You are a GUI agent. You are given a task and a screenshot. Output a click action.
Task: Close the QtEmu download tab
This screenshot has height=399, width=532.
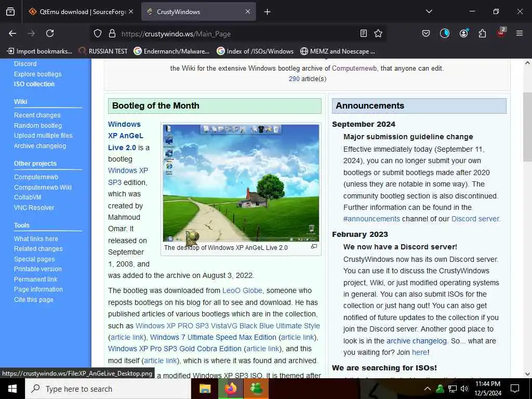click(131, 11)
